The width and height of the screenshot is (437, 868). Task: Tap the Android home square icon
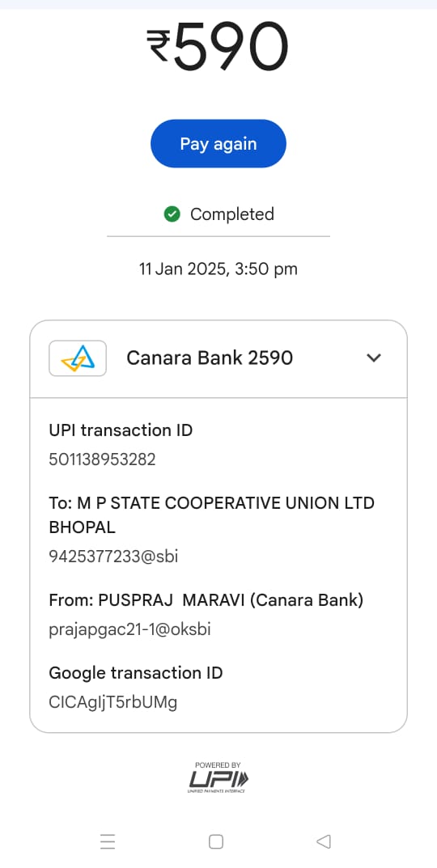tap(216, 842)
